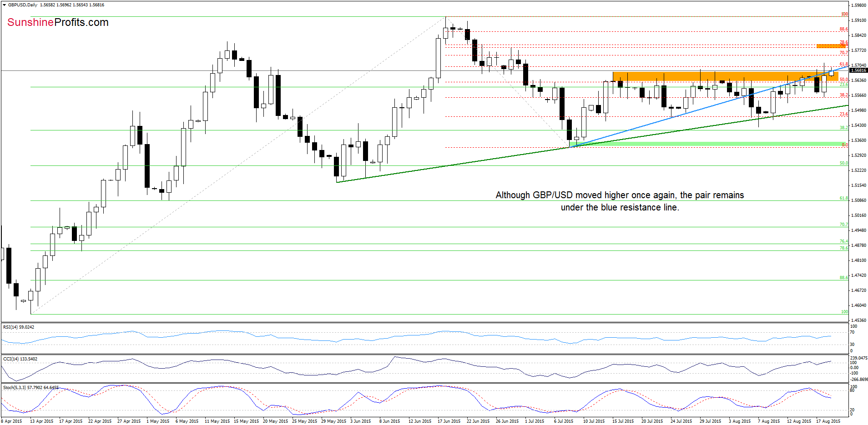Click price axis label 1.46720
The height and width of the screenshot is (425, 868).
coord(859,290)
